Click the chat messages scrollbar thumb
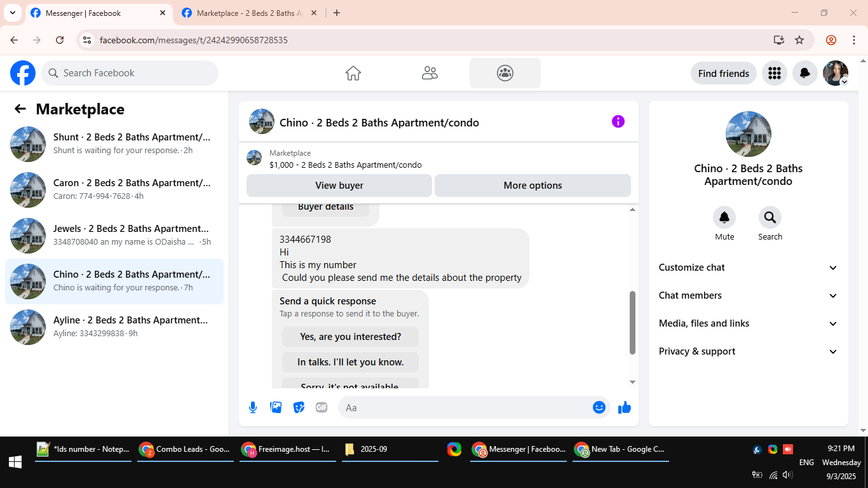The image size is (868, 488). (632, 323)
